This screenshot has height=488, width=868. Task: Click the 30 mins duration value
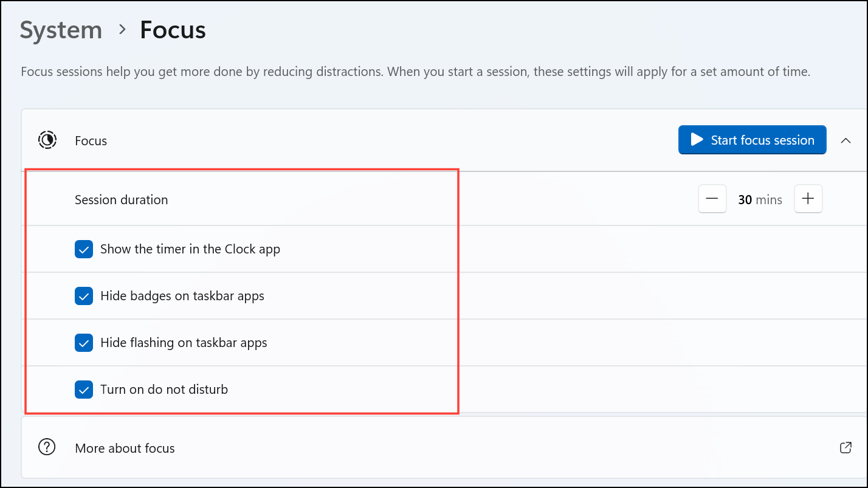point(760,199)
